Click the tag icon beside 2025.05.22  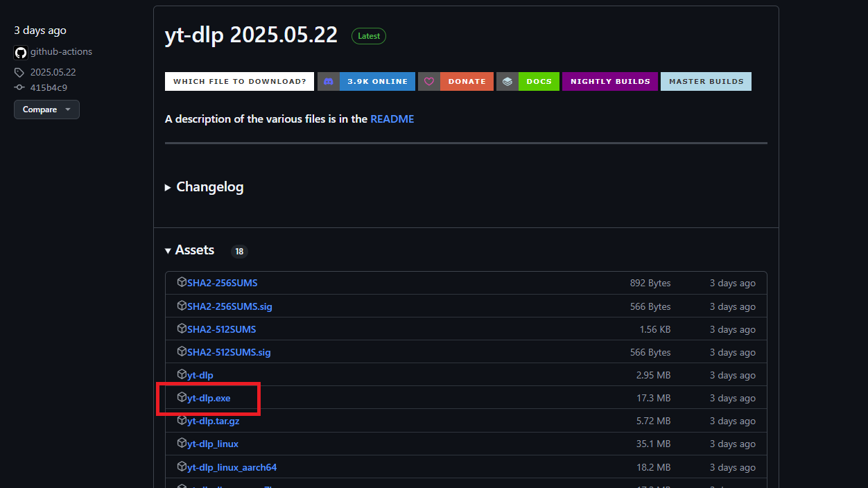tap(19, 72)
